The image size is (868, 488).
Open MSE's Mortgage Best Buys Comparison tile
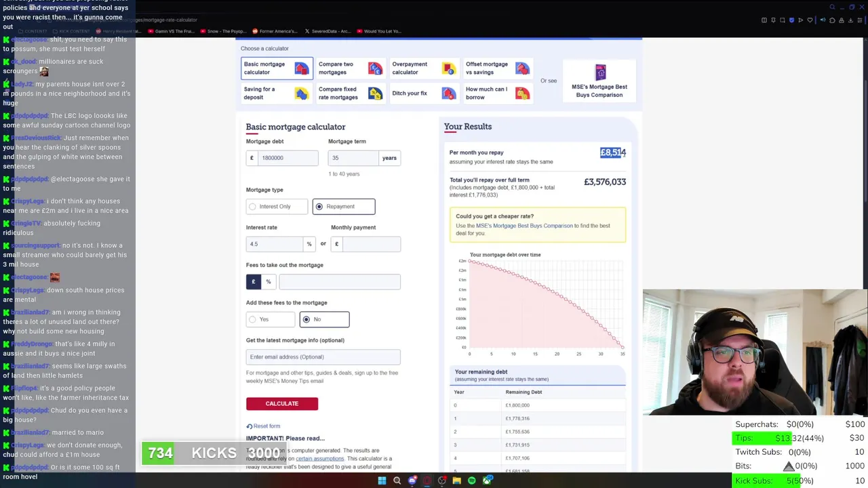tap(599, 81)
